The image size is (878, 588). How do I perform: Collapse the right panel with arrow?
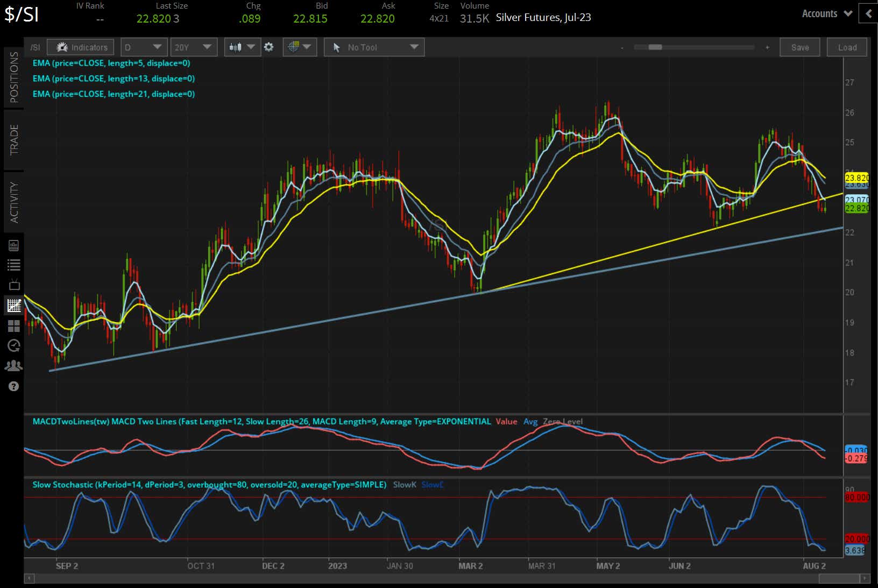[868, 14]
